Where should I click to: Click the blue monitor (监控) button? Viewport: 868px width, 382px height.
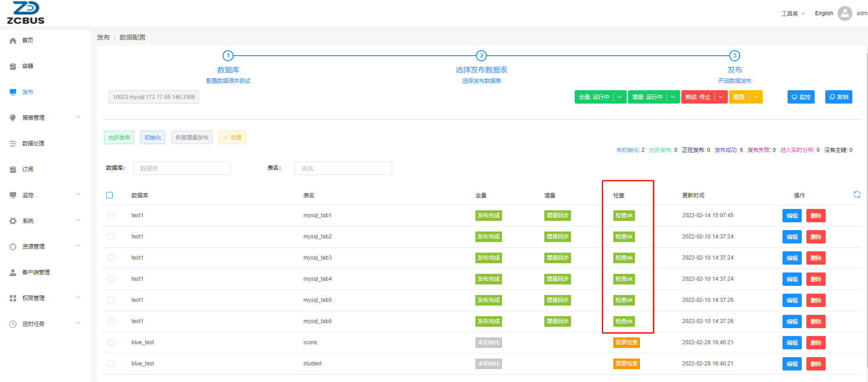[x=800, y=97]
